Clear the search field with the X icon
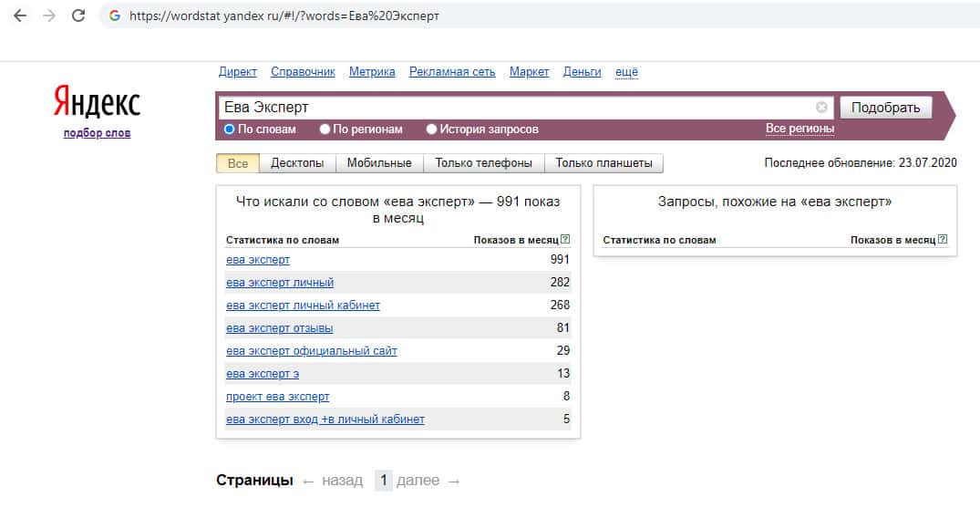Viewport: 980px width, 518px height. tap(821, 107)
